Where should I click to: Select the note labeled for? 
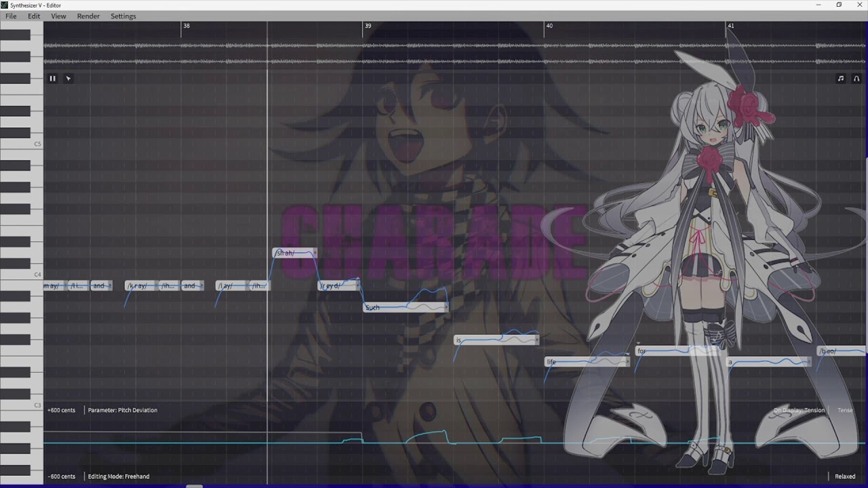pos(678,351)
